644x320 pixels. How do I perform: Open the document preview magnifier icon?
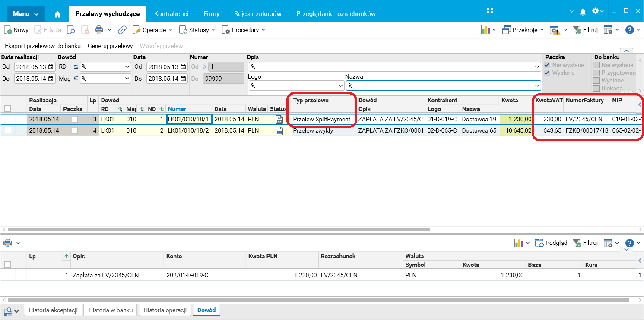tap(71, 30)
